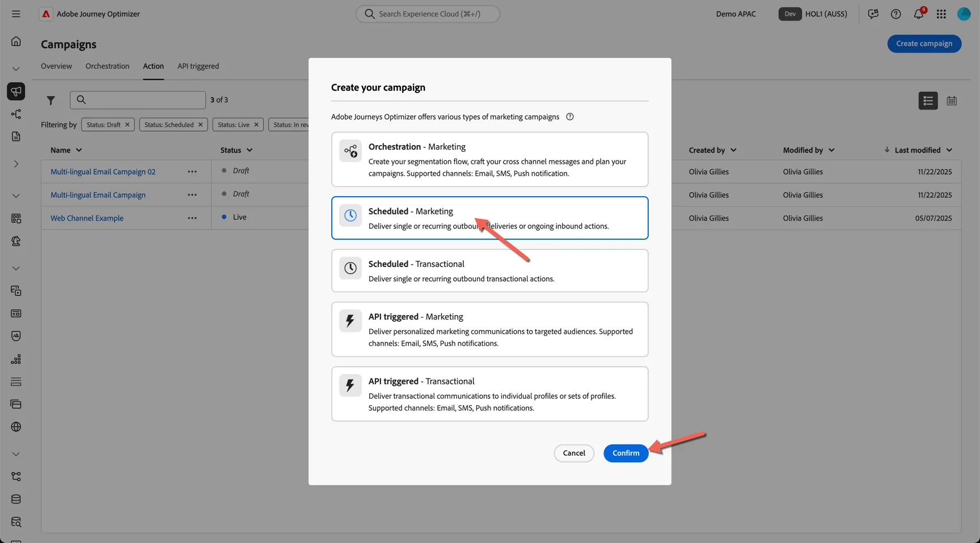Select Scheduled - Marketing campaign type
This screenshot has width=980, height=543.
point(489,218)
